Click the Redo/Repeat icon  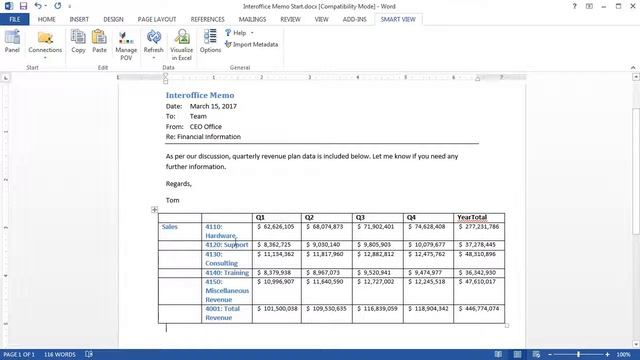tap(58, 6)
